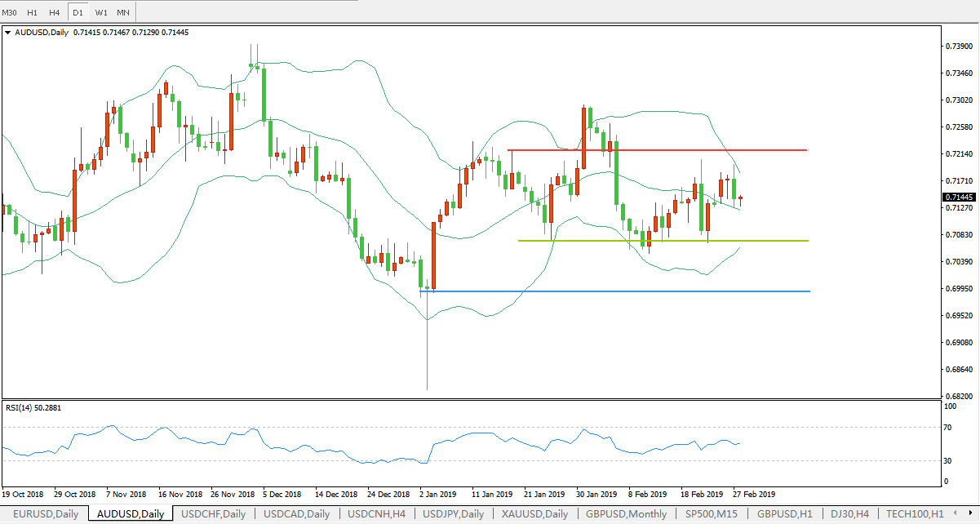
Task: Switch chart timeframe to M30
Action: pyautogui.click(x=10, y=12)
